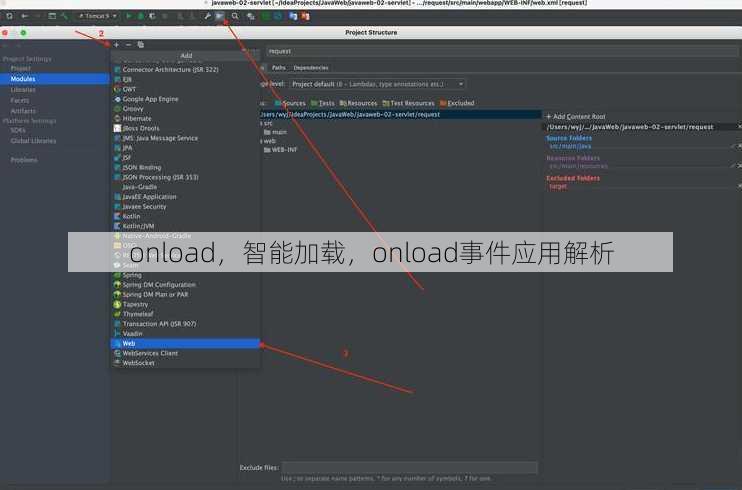Click the layout window icon in the toolbar

(52, 16)
